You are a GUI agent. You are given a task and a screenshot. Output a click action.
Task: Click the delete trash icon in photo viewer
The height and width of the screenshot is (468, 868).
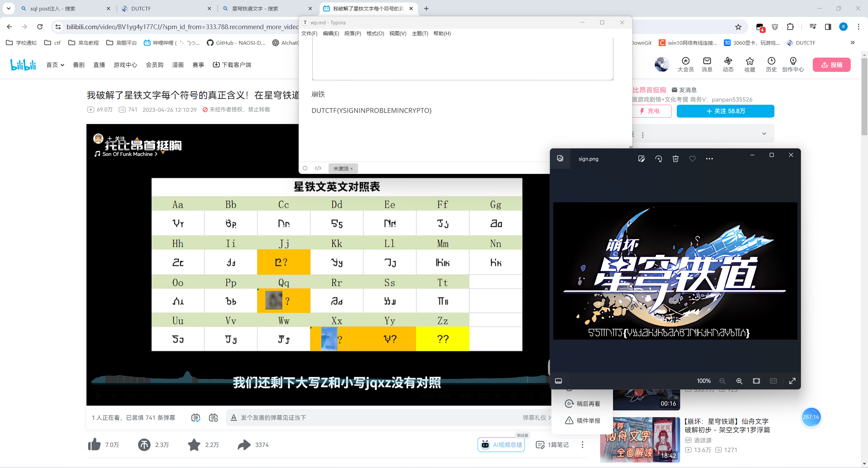(x=675, y=159)
